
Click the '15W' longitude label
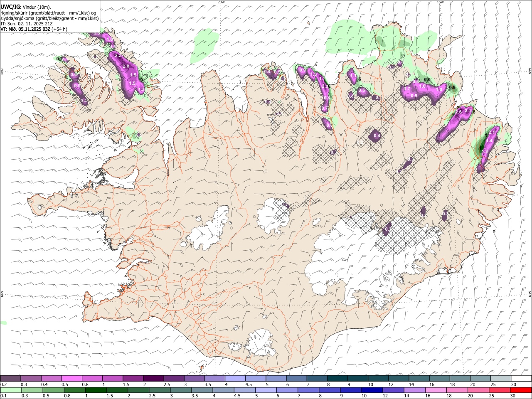441,2
